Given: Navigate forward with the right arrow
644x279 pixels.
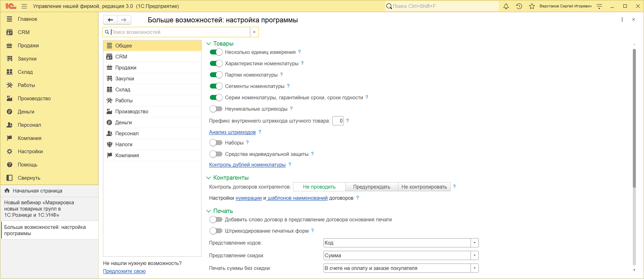Looking at the screenshot, I should pos(124,20).
